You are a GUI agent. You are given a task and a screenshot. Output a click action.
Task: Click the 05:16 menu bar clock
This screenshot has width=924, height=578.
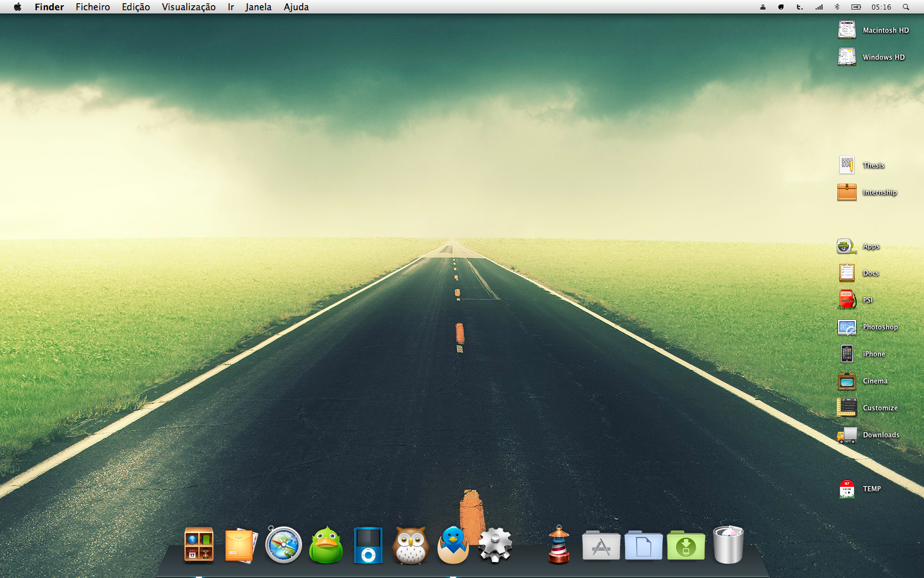click(881, 7)
